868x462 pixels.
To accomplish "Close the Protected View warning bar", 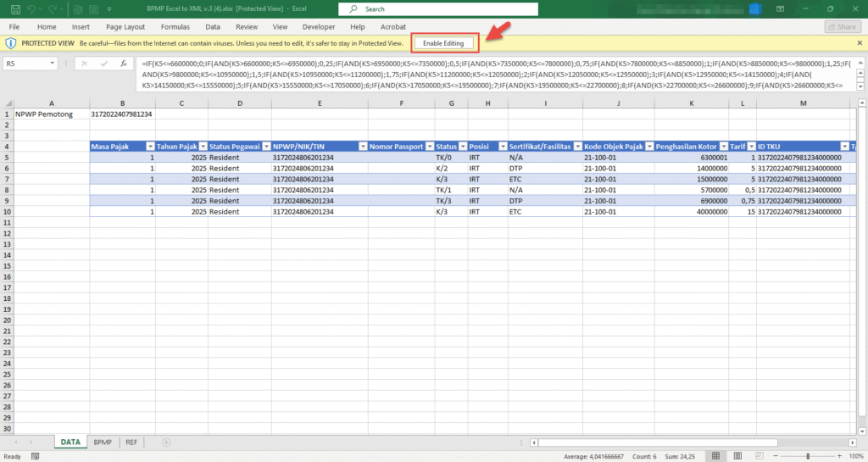I will (x=860, y=42).
